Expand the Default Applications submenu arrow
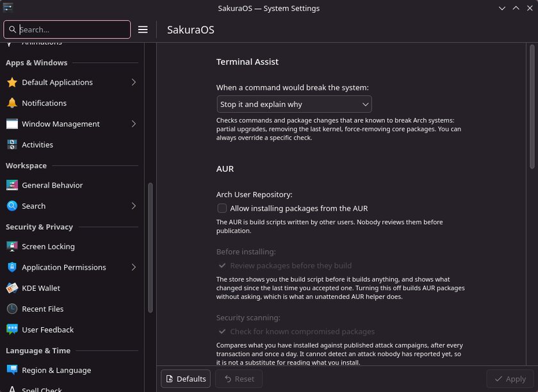The image size is (538, 392). click(x=133, y=83)
